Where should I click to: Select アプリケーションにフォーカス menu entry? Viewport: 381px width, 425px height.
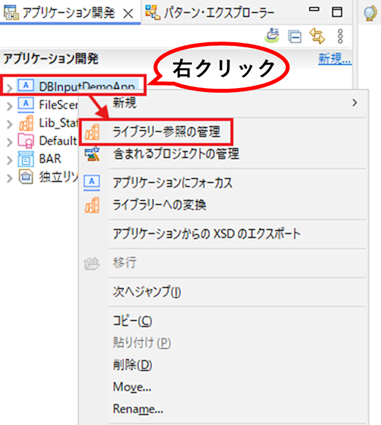[223, 183]
